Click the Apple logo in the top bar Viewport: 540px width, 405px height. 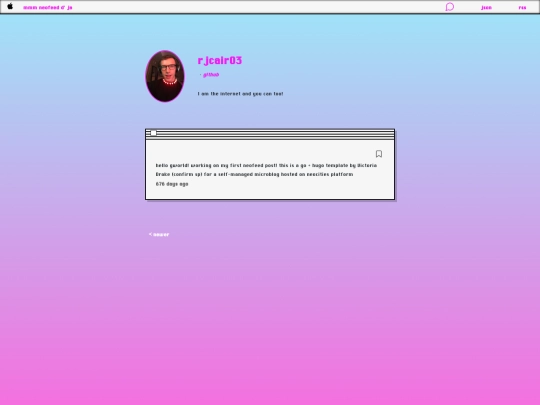coord(10,7)
